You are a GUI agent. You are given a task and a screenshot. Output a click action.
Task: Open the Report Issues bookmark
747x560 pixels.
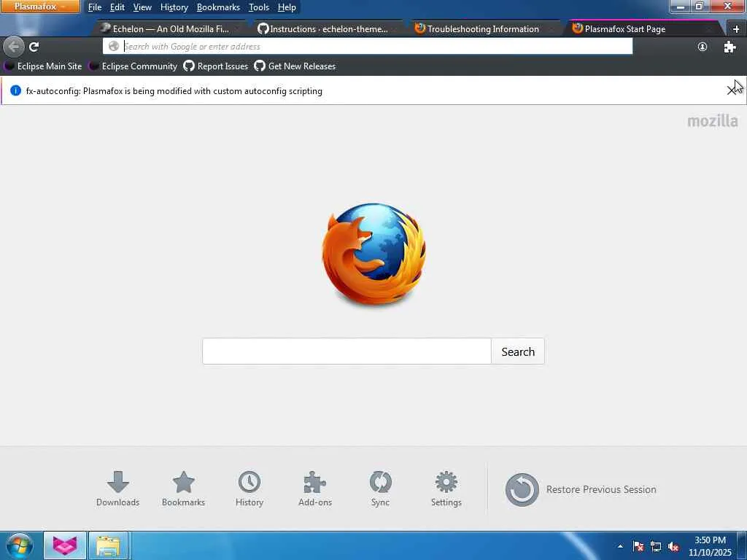pos(216,66)
